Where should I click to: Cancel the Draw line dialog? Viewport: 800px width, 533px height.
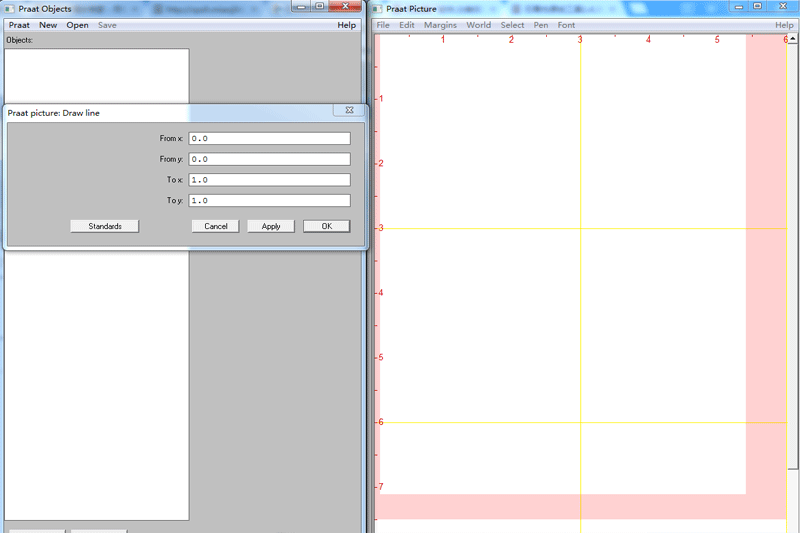(216, 226)
